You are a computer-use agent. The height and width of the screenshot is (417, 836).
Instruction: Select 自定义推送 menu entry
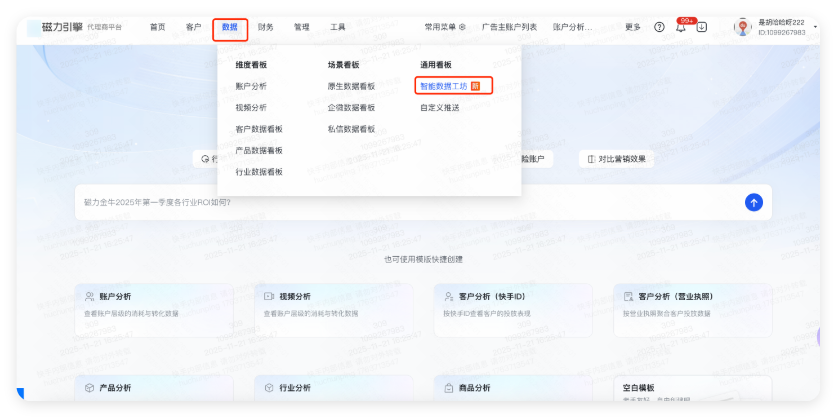pos(439,108)
